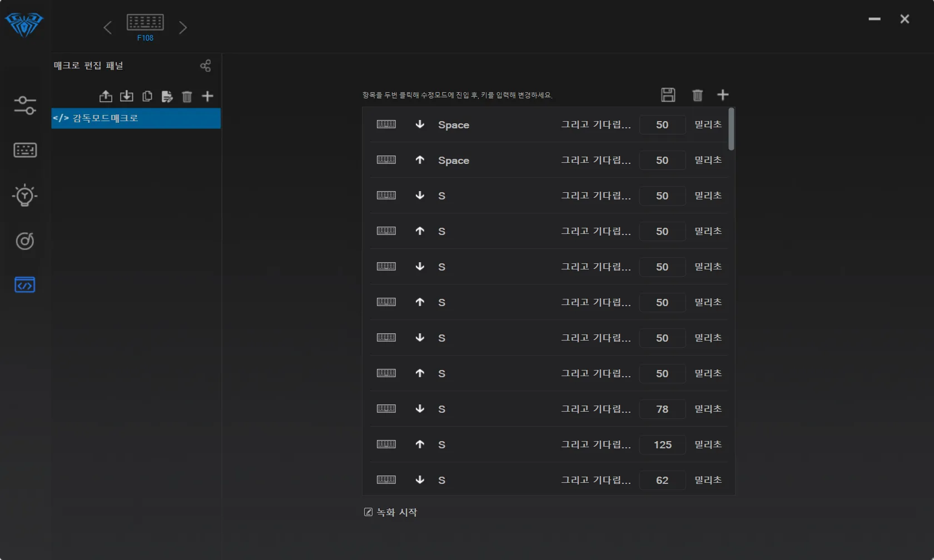Add a new step to the macro steps

tap(723, 95)
